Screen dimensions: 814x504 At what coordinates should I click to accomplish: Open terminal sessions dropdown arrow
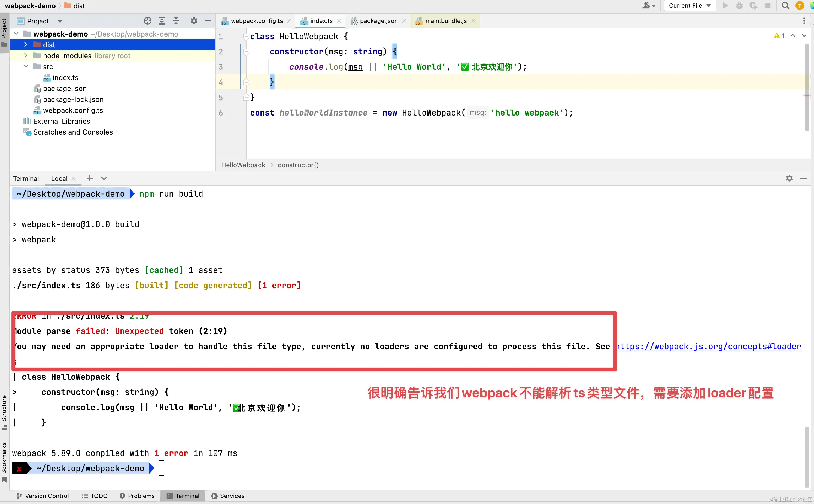pyautogui.click(x=104, y=178)
